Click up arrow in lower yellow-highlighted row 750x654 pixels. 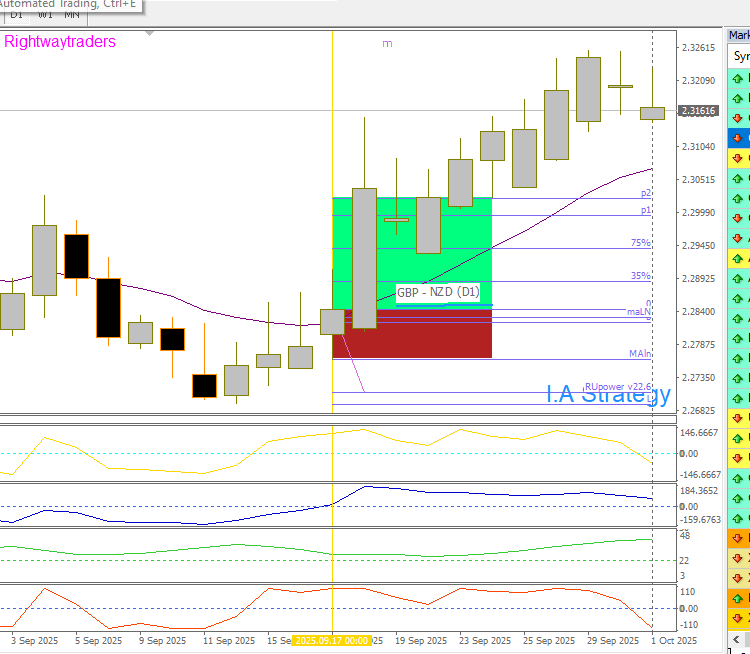pos(739,258)
